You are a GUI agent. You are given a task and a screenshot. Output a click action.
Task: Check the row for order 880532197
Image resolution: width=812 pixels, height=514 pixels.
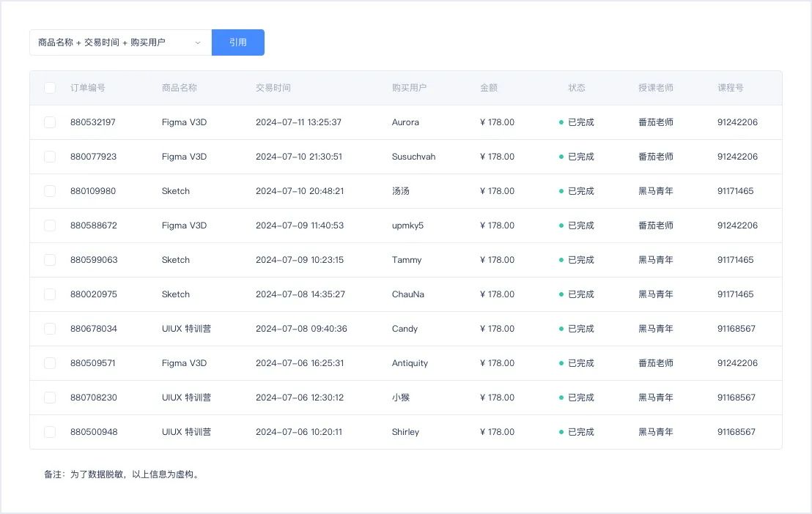[50, 122]
